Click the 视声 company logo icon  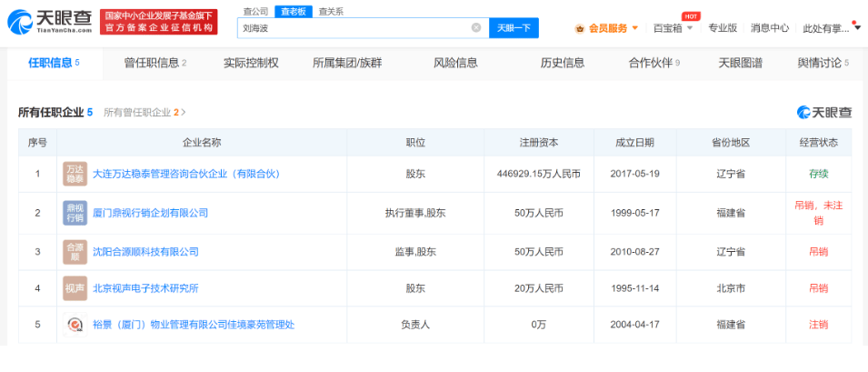tap(75, 288)
